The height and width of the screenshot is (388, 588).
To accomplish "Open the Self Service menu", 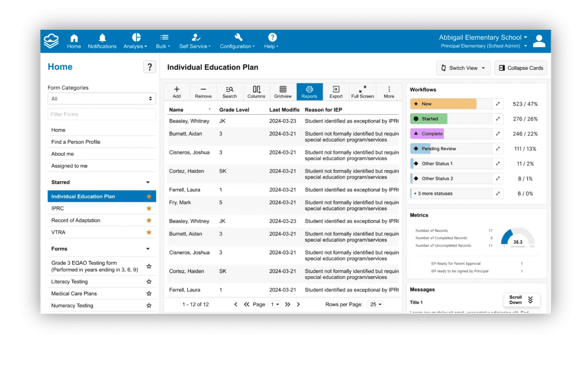I will (x=195, y=41).
